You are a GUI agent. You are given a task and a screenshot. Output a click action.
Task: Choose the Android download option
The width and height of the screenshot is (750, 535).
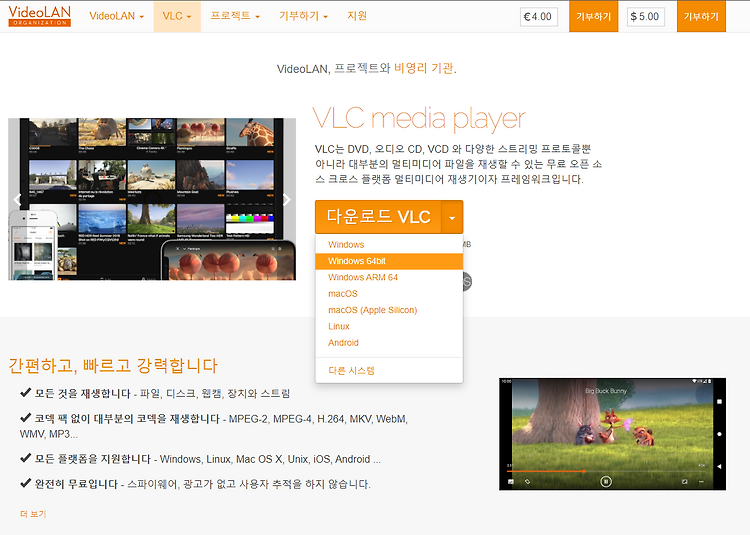click(389, 342)
